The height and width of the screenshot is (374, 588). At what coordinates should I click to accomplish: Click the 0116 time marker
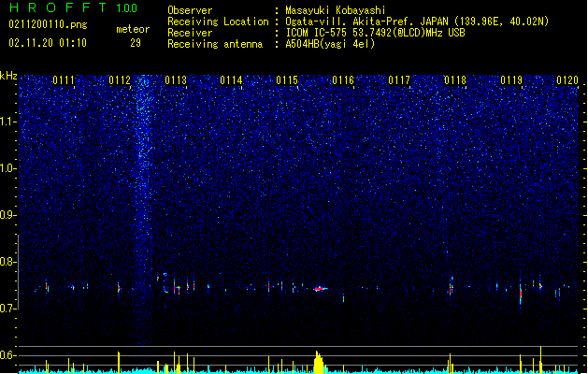click(343, 80)
